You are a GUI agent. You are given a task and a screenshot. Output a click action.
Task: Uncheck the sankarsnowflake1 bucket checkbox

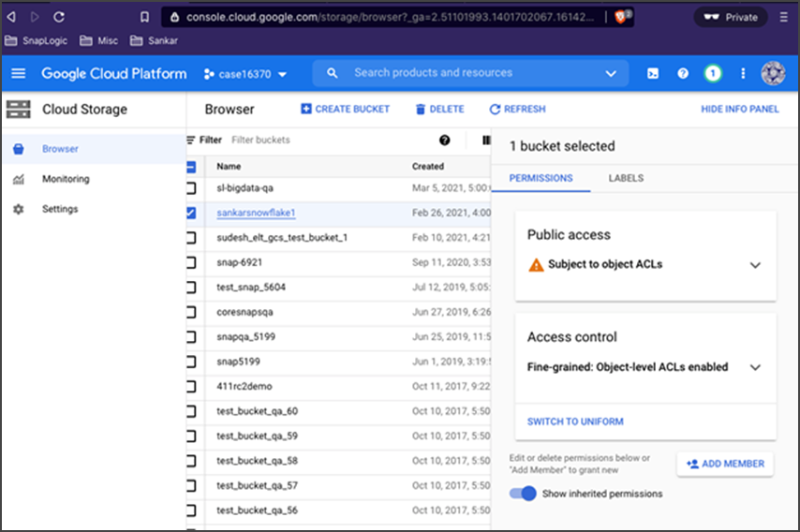[x=191, y=213]
